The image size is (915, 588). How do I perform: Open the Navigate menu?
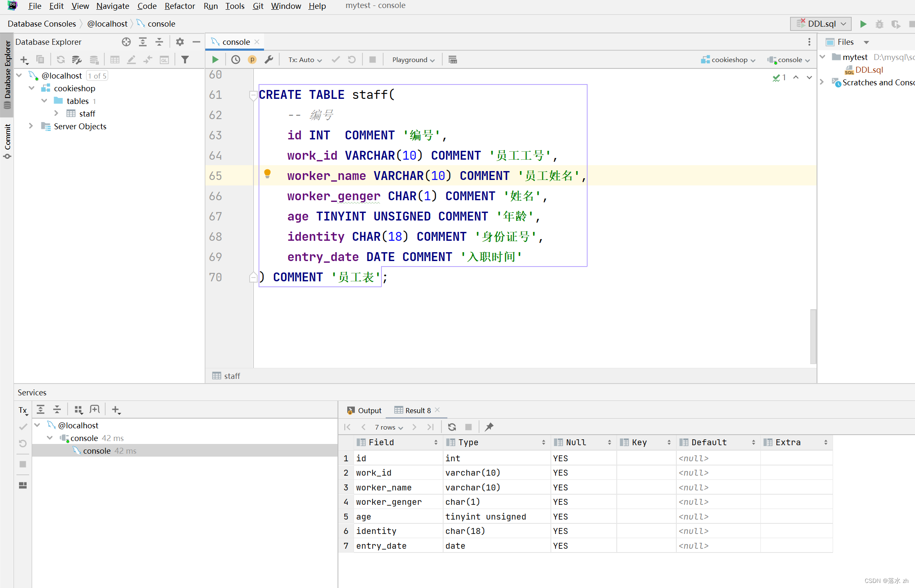click(x=112, y=6)
